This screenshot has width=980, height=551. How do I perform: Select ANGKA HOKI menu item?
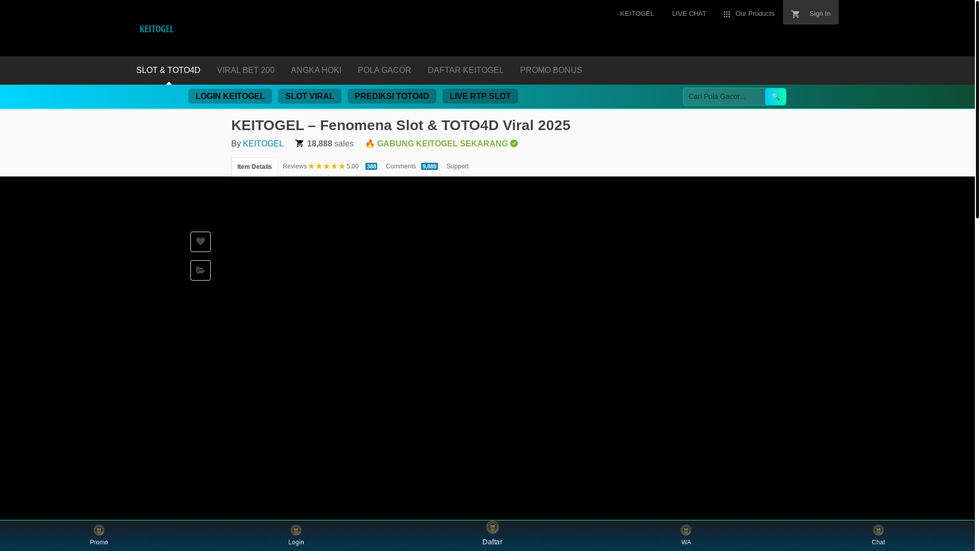tap(316, 70)
